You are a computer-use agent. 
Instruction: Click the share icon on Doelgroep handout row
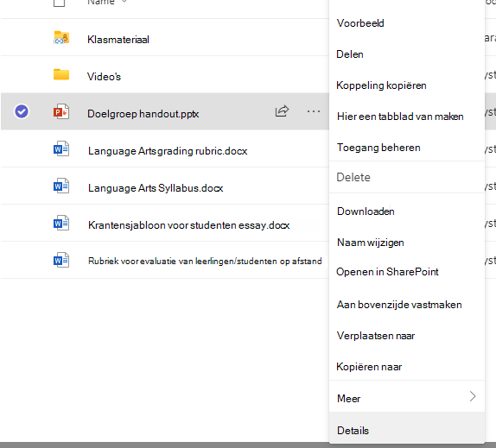(282, 111)
